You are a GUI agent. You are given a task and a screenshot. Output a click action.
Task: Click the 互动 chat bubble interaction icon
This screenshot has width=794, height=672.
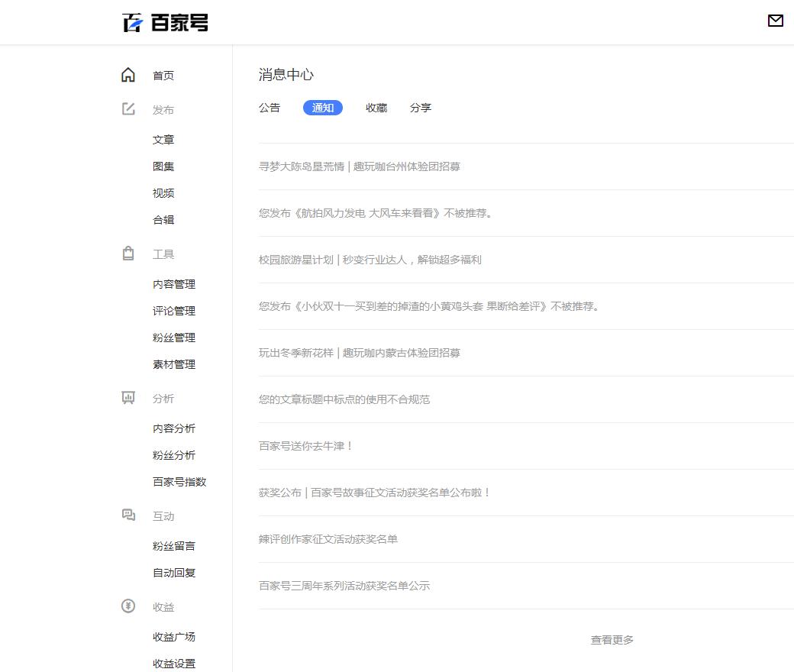click(x=127, y=516)
